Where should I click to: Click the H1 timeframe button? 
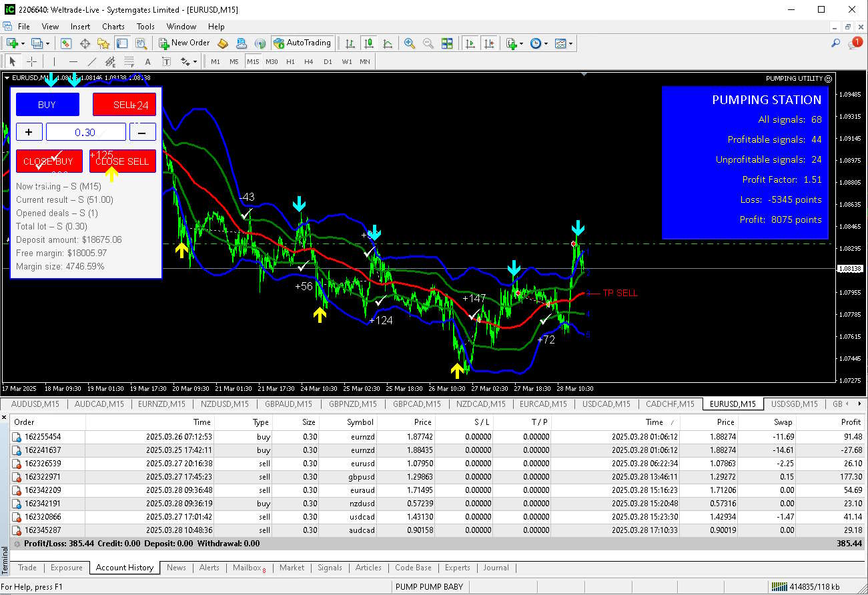[290, 61]
